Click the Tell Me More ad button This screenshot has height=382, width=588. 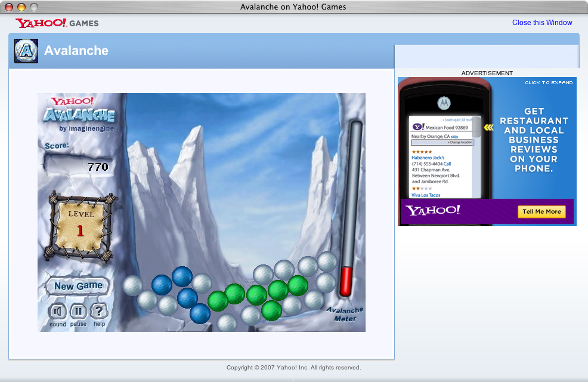541,212
